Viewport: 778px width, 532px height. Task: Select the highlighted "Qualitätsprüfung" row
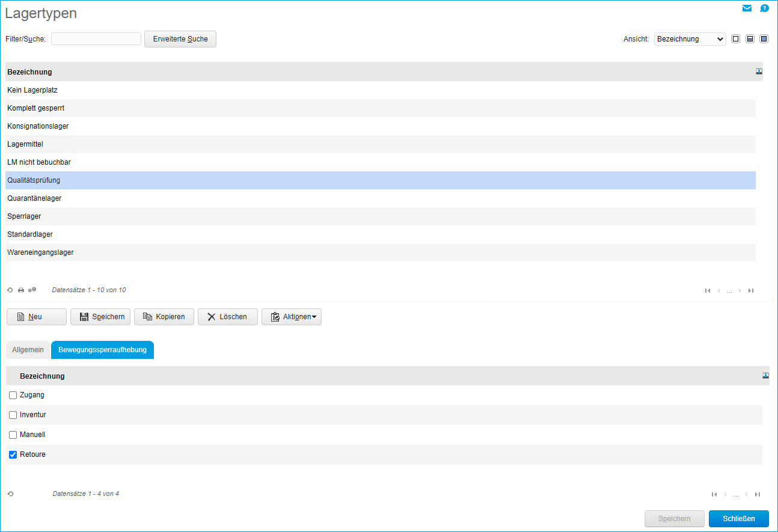[x=381, y=180]
